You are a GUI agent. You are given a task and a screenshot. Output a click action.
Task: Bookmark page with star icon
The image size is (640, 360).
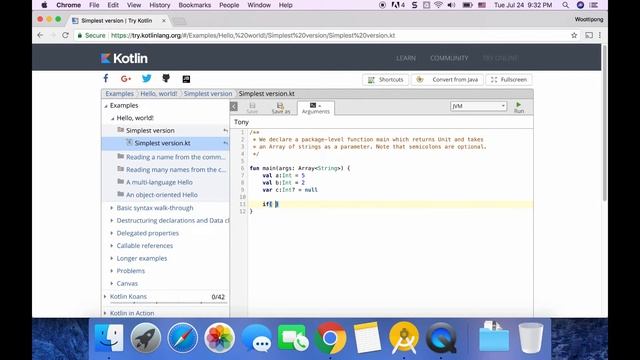(x=574, y=36)
